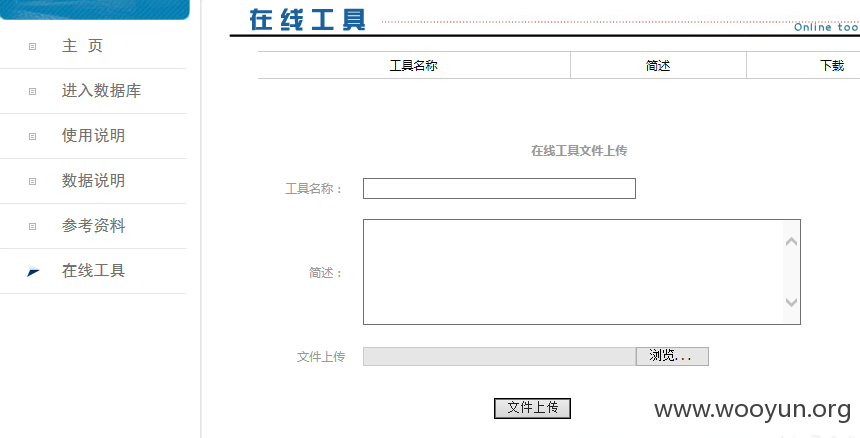The height and width of the screenshot is (438, 860).
Task: Click the 文件上传 label left of file field
Action: [321, 357]
